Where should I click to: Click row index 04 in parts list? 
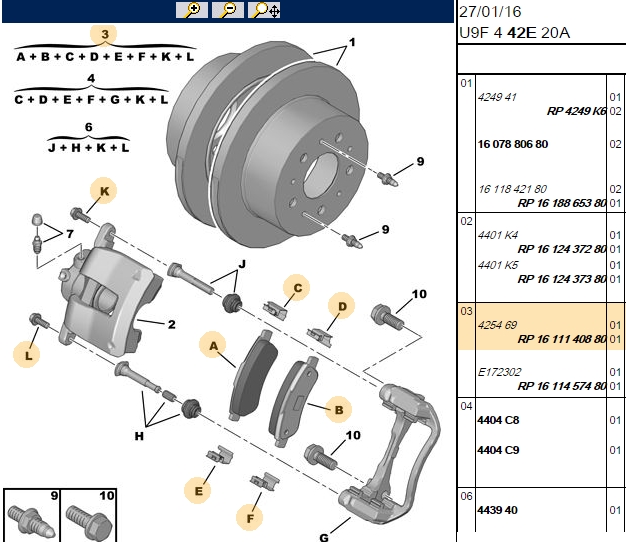(466, 406)
